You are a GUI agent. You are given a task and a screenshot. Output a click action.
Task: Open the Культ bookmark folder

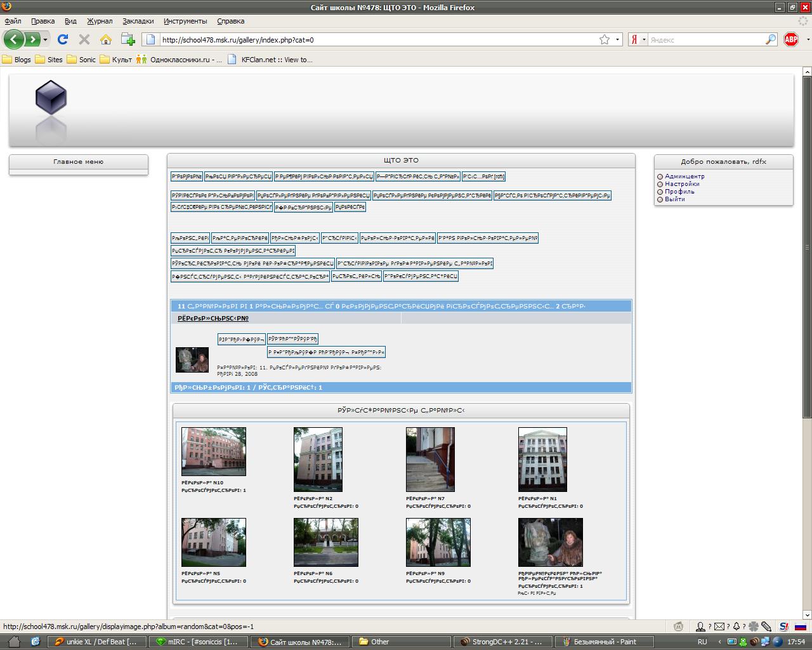coord(116,60)
